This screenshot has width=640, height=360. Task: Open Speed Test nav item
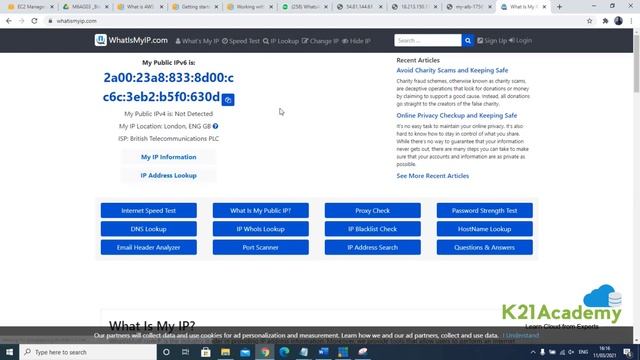[x=241, y=41]
